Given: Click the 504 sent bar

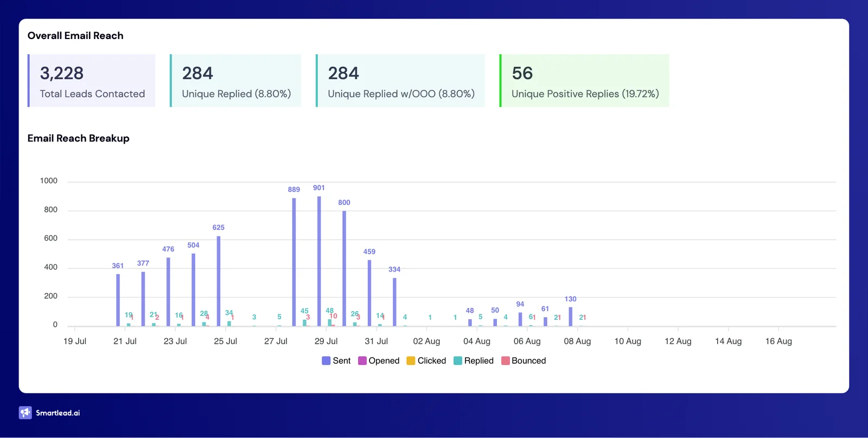Looking at the screenshot, I should 193,290.
